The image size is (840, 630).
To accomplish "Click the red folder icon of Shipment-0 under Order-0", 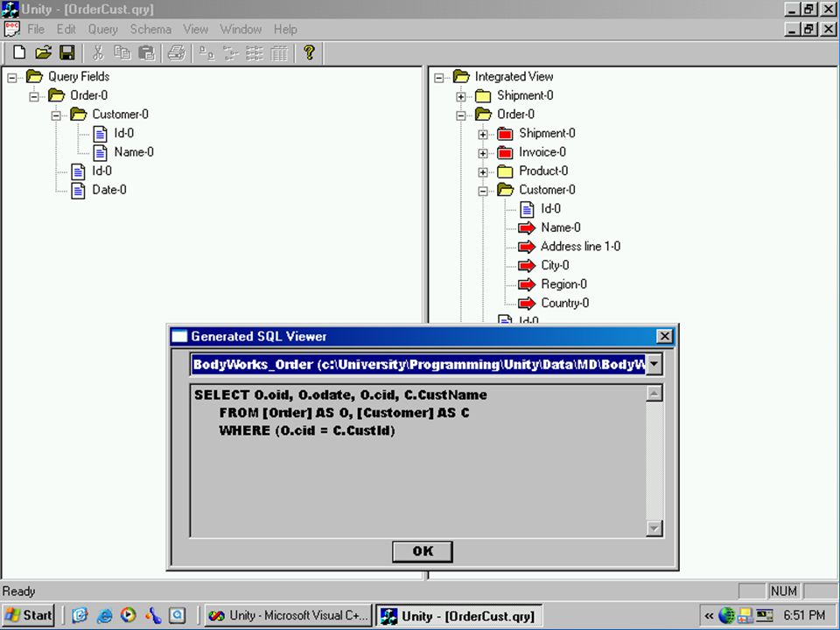I will 505,133.
